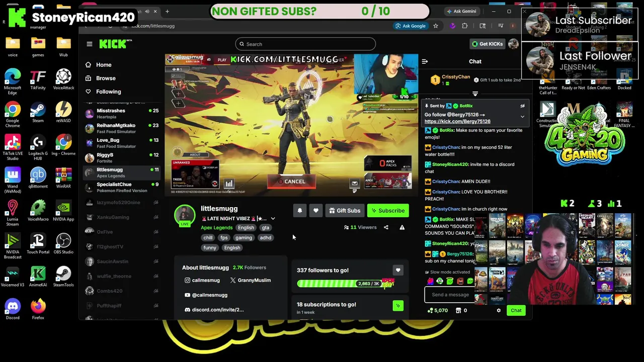
Task: Focus the Kick Search field
Action: click(x=305, y=44)
